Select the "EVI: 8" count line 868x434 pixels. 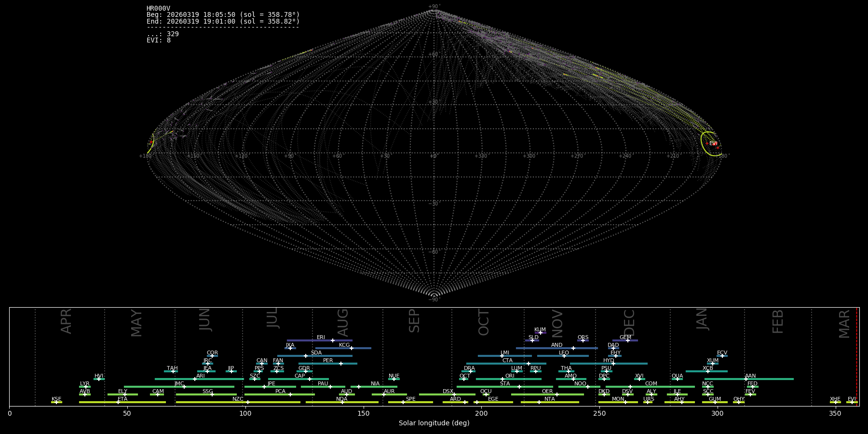[159, 41]
